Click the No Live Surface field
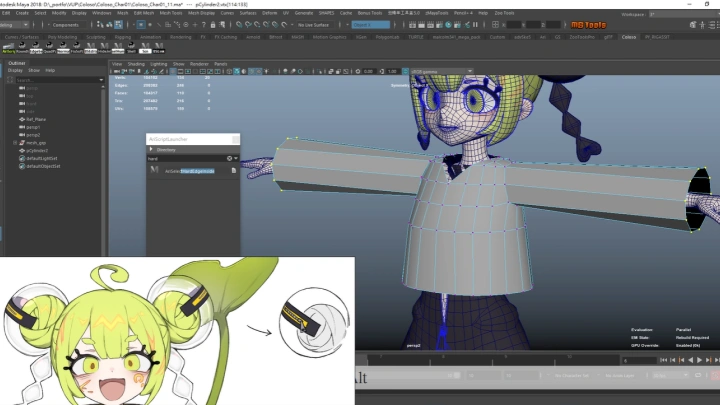Screen dimensions: 720x405 click(x=313, y=25)
